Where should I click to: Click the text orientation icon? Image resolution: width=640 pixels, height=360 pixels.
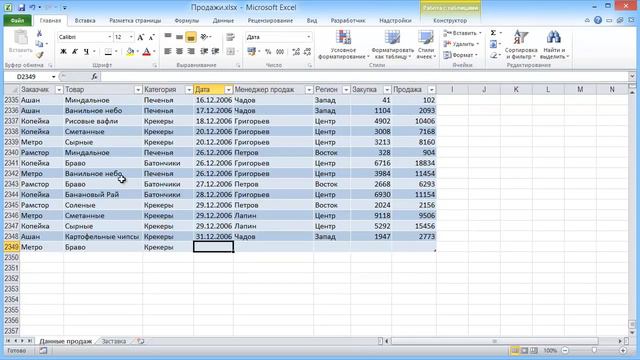coord(204,37)
